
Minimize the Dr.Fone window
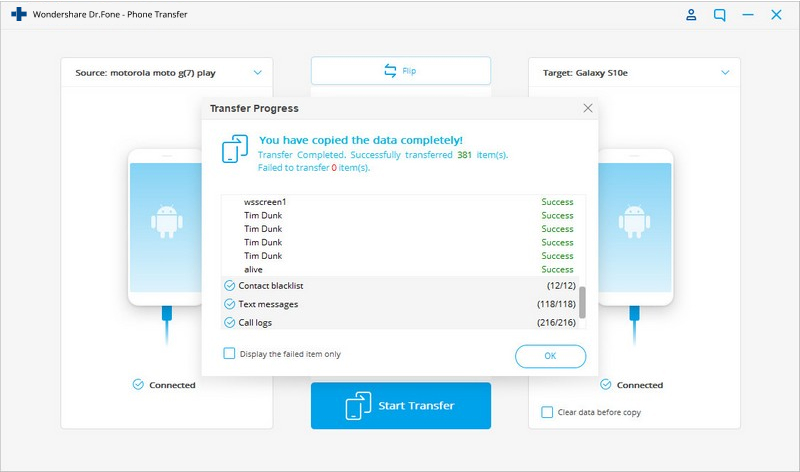point(748,15)
